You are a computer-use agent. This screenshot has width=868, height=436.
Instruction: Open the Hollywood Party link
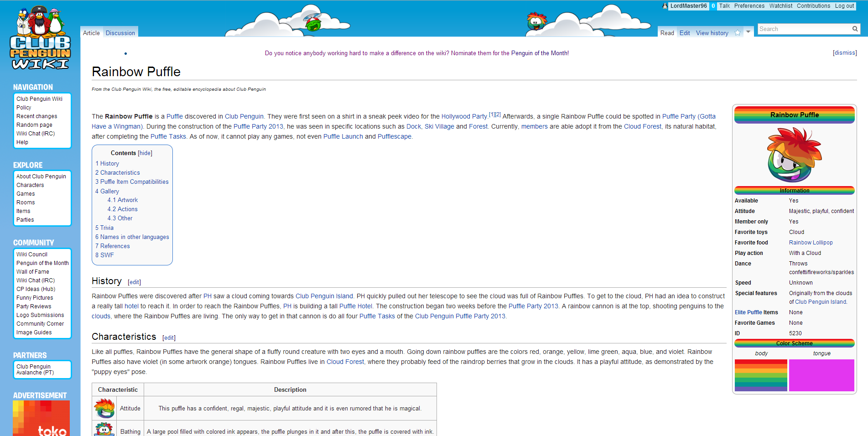(x=464, y=116)
